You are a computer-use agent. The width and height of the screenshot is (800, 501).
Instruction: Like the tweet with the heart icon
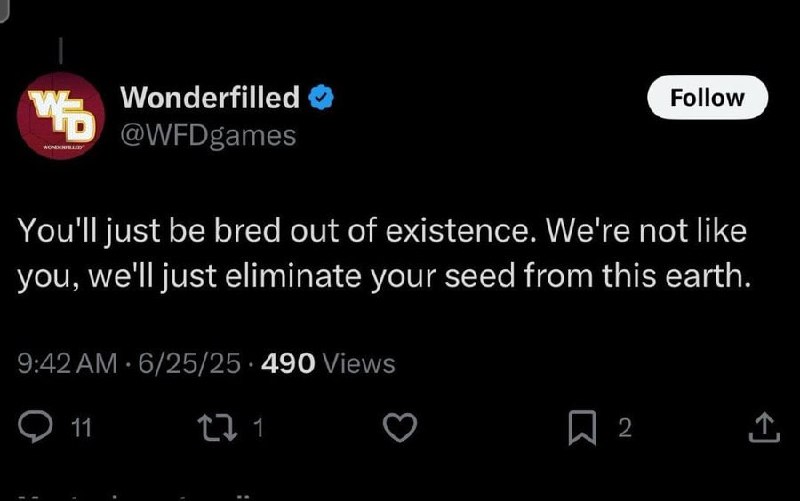click(x=400, y=429)
